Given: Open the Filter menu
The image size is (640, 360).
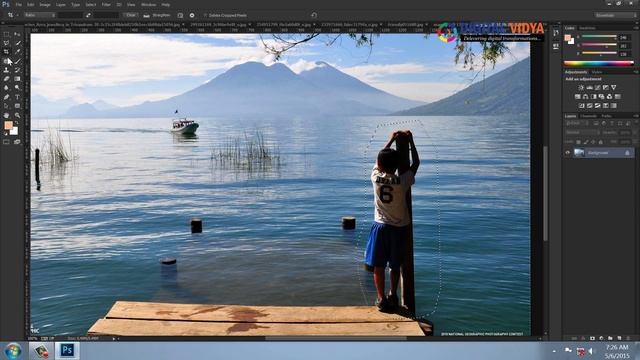Looking at the screenshot, I should tap(106, 4).
